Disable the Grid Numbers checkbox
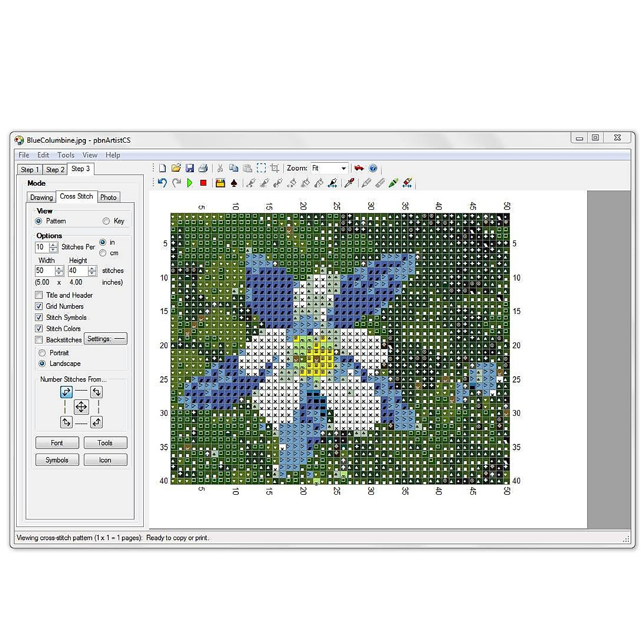644x644 pixels. coord(39,306)
